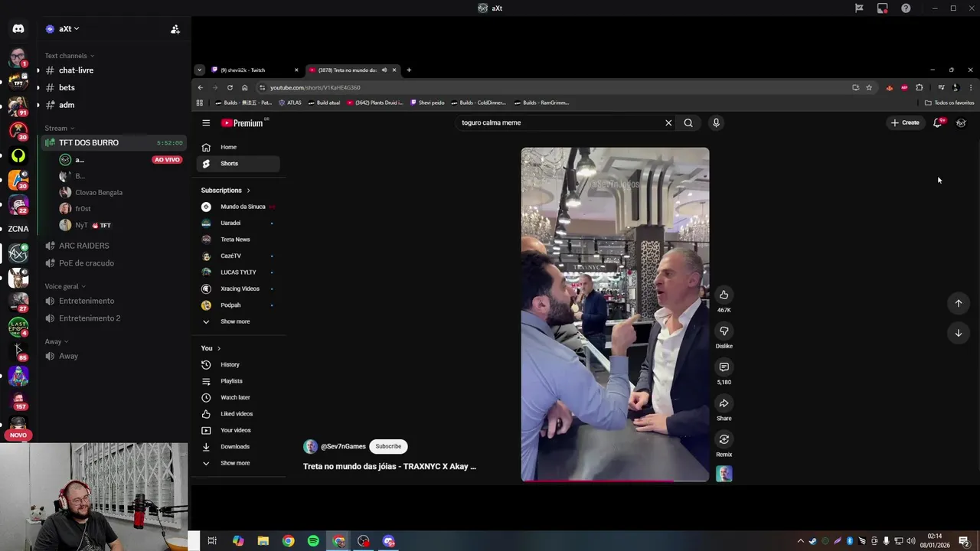Open the Discord inbox icon in title bar
Viewport: 980px width, 551px height.
(882, 8)
